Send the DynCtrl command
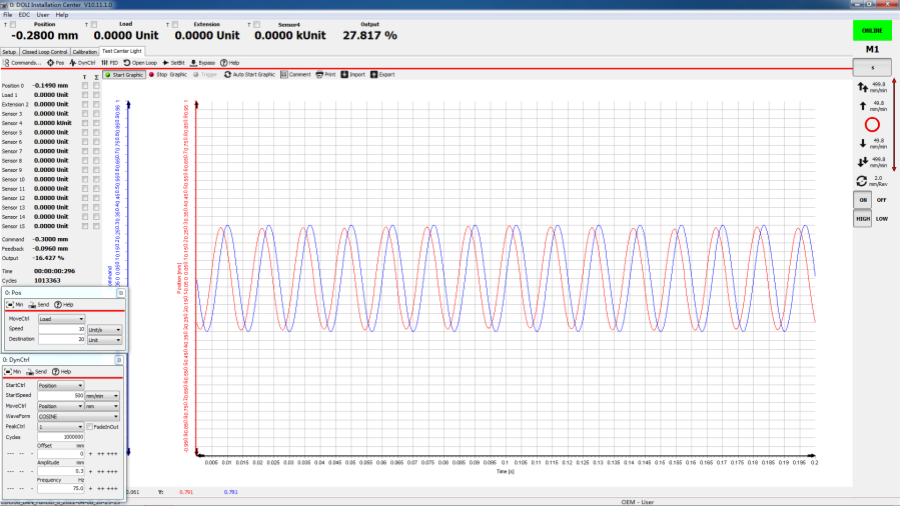The width and height of the screenshot is (900, 506). pyautogui.click(x=36, y=372)
